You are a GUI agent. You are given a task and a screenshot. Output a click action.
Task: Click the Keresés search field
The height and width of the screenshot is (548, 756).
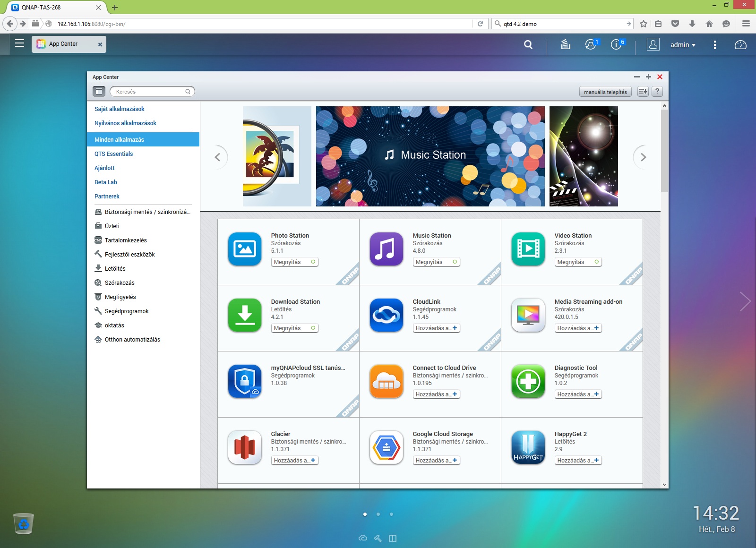(x=152, y=92)
